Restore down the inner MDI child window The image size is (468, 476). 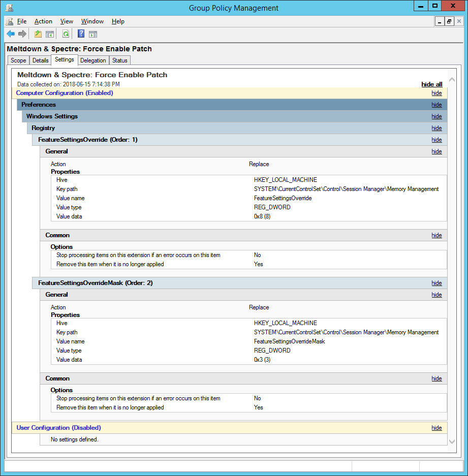(449, 21)
